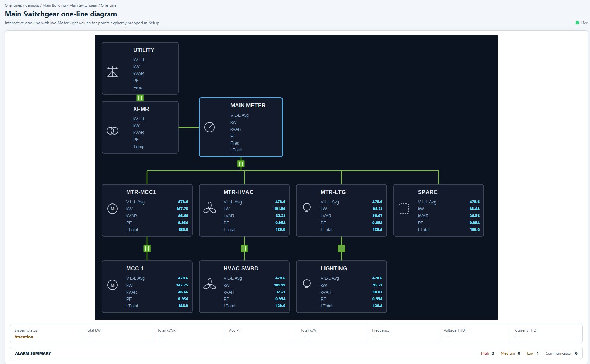Click the Total kW summary tile

117,333
